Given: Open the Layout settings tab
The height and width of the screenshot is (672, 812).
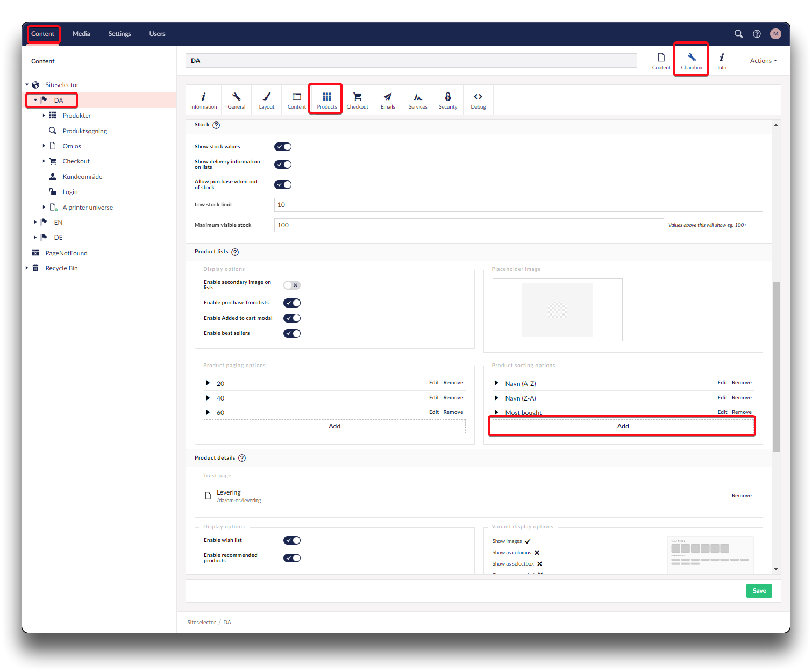Looking at the screenshot, I should tap(267, 100).
